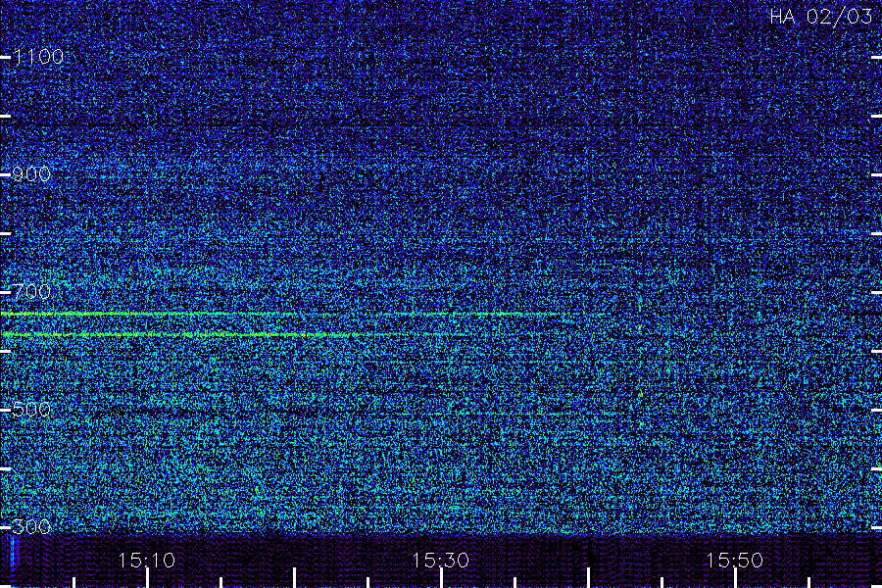The image size is (882, 588).
Task: Click the 1100 frequency axis label
Action: click(x=38, y=57)
